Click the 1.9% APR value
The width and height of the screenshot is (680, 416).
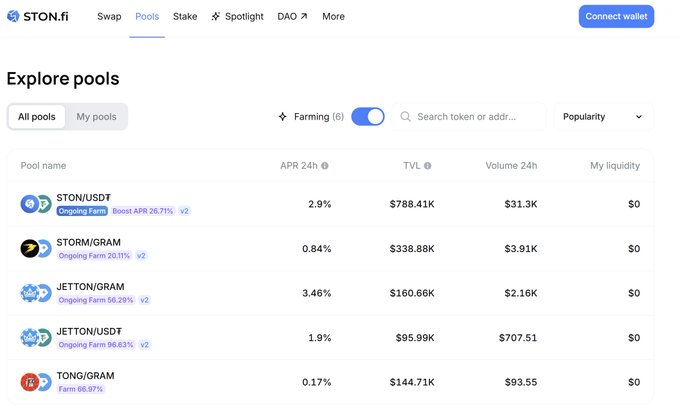coord(320,337)
